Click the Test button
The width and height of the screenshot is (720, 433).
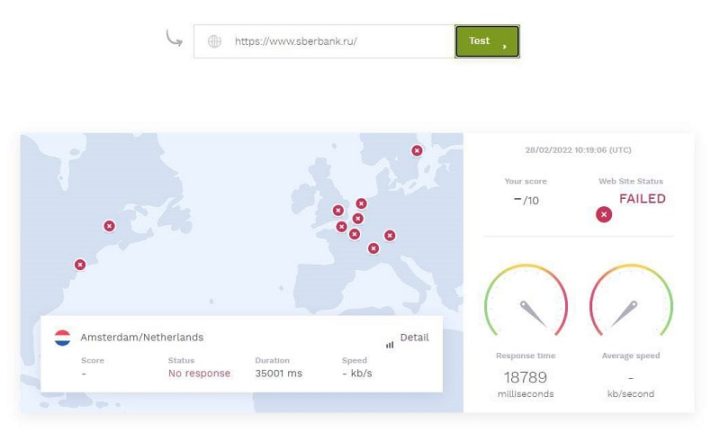click(x=486, y=41)
